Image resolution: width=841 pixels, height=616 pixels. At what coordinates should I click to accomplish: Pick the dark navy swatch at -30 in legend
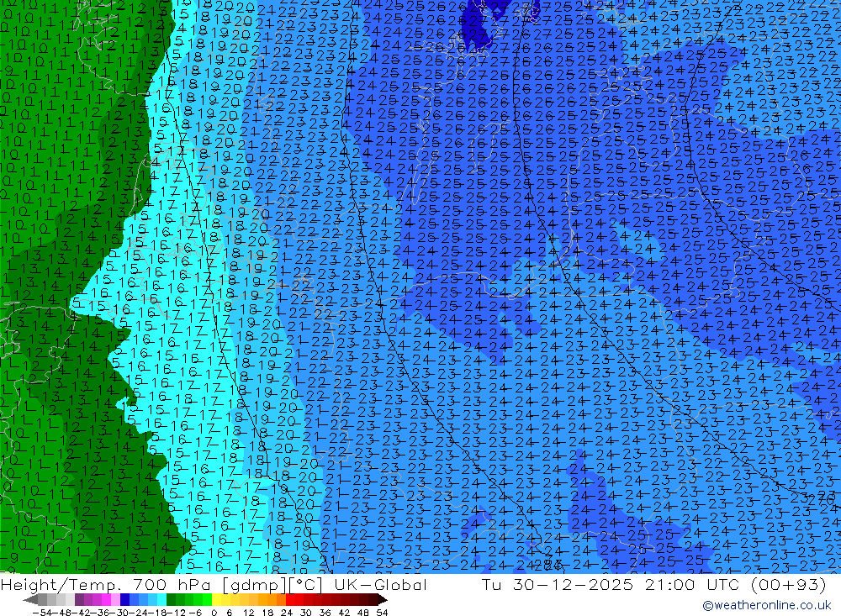(x=124, y=600)
